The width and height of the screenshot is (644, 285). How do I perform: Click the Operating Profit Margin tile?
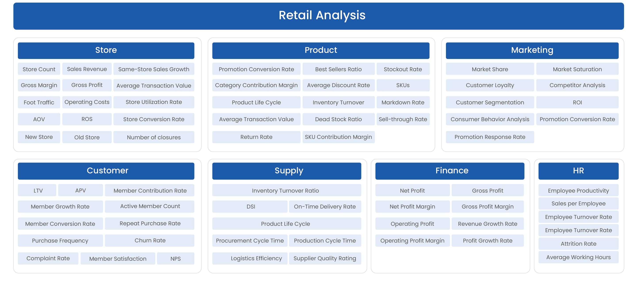(412, 241)
